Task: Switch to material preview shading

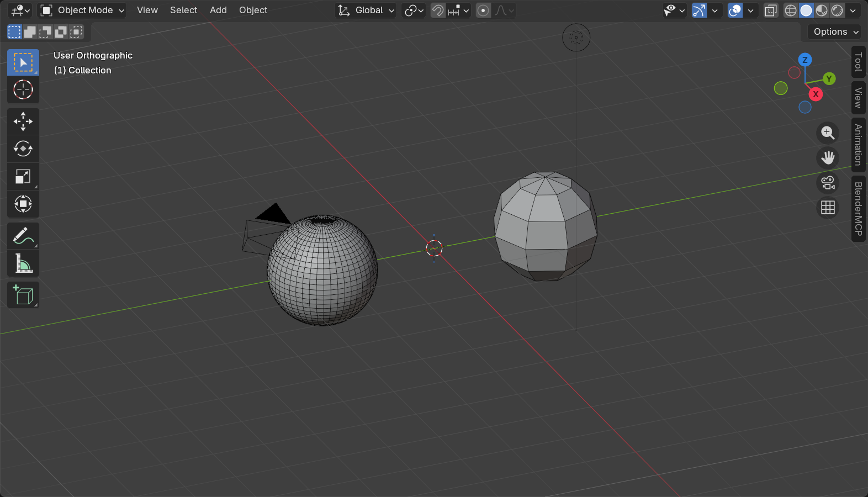Action: pyautogui.click(x=822, y=10)
